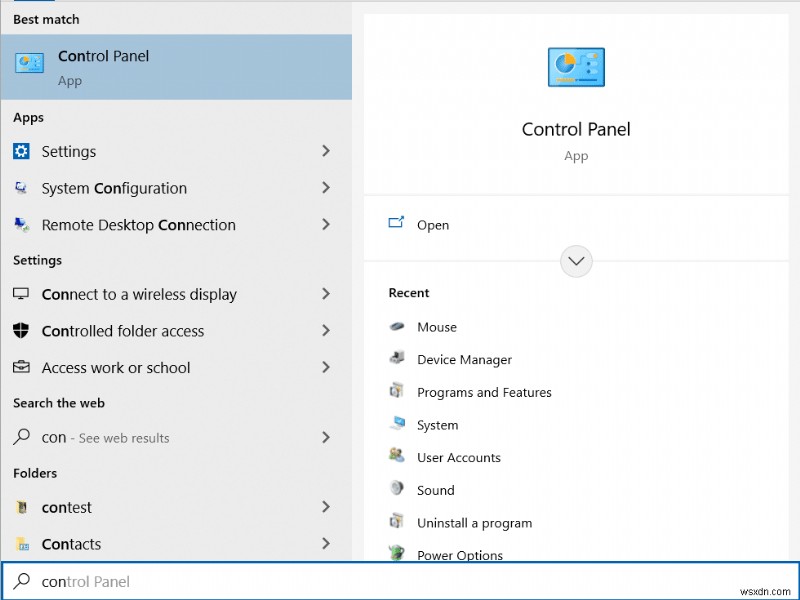Click the Sound speaker icon in Recent
Screen dimensions: 800x600
[x=397, y=490]
